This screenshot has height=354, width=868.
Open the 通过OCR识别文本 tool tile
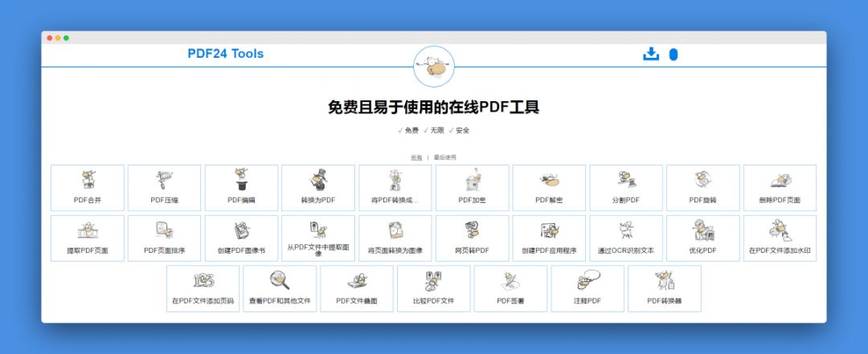[x=626, y=238]
